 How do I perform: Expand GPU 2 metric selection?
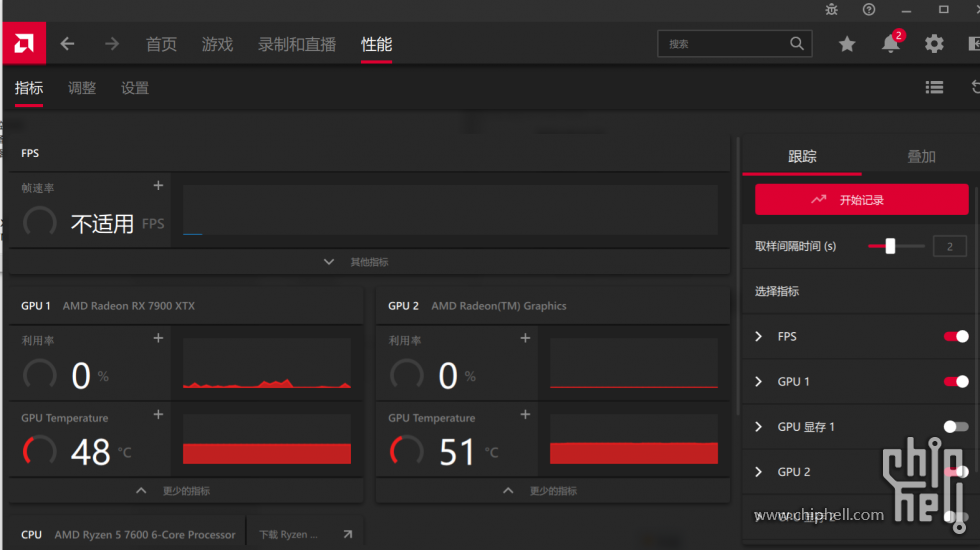(x=759, y=471)
